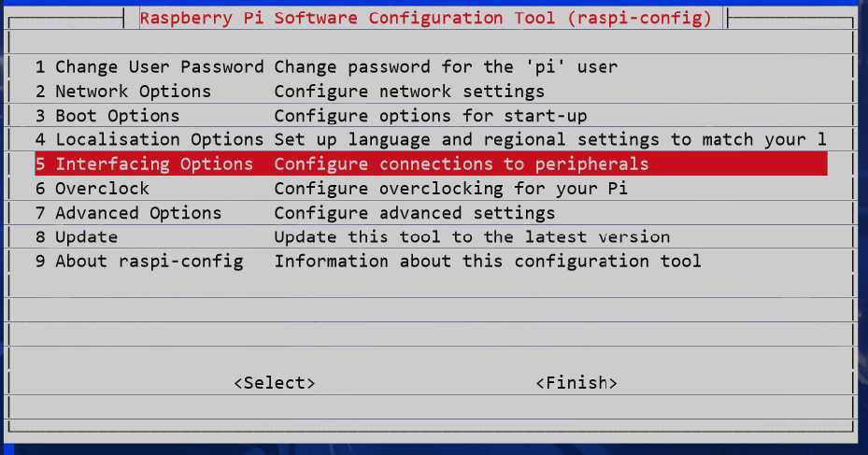Click 'Update this tool to the latest version' text
Screen dimensions: 868x455
click(x=472, y=237)
